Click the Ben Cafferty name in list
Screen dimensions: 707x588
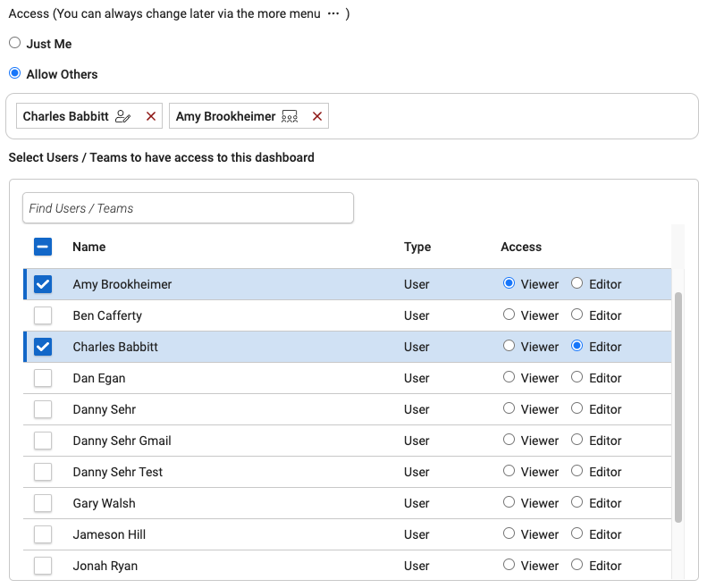click(107, 315)
